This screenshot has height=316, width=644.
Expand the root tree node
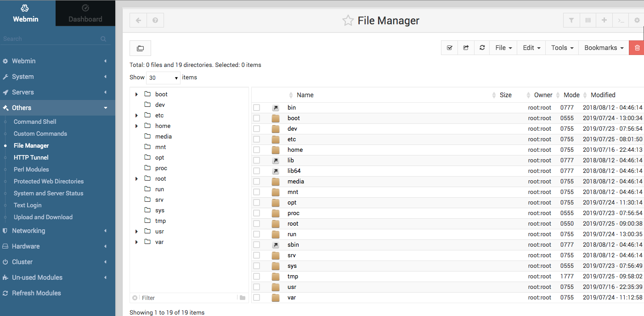pyautogui.click(x=136, y=179)
